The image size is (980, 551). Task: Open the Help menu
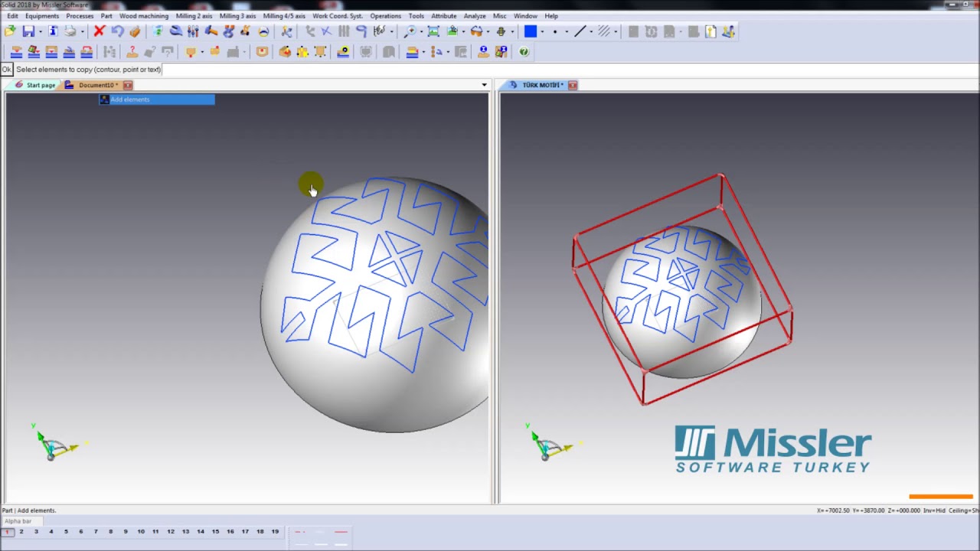click(x=551, y=15)
